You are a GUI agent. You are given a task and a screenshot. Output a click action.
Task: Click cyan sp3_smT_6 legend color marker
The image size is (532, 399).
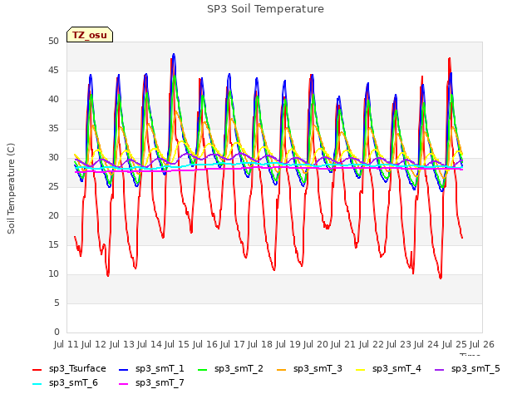click(x=37, y=384)
